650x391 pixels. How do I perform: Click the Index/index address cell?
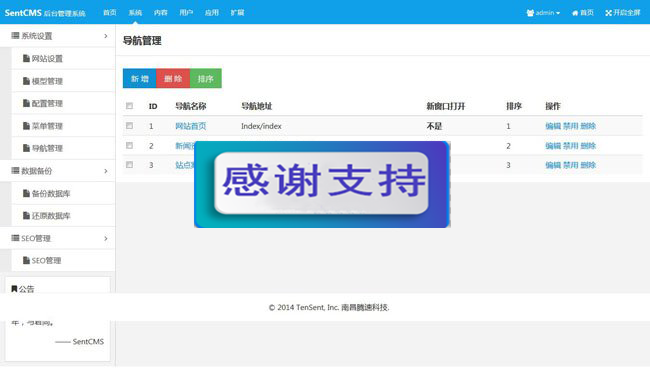[x=261, y=126]
